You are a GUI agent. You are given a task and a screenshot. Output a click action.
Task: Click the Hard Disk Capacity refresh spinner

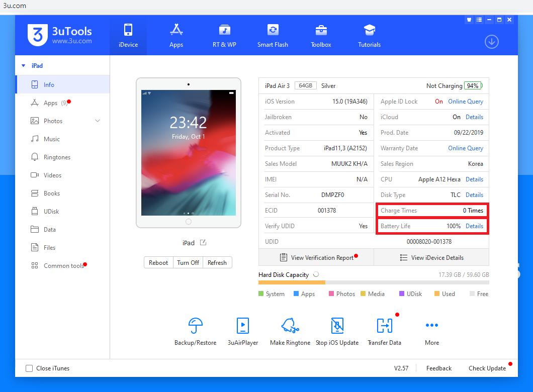click(x=316, y=274)
